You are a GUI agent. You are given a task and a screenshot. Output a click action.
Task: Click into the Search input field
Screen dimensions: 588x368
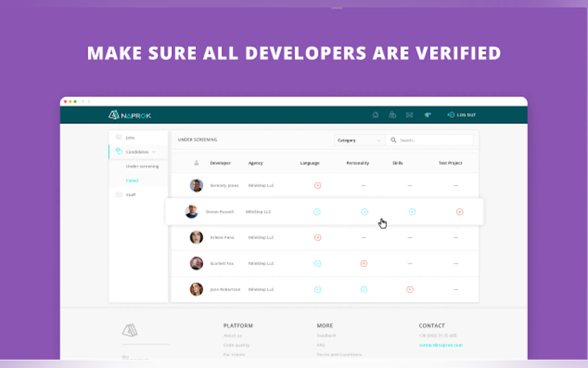click(435, 140)
